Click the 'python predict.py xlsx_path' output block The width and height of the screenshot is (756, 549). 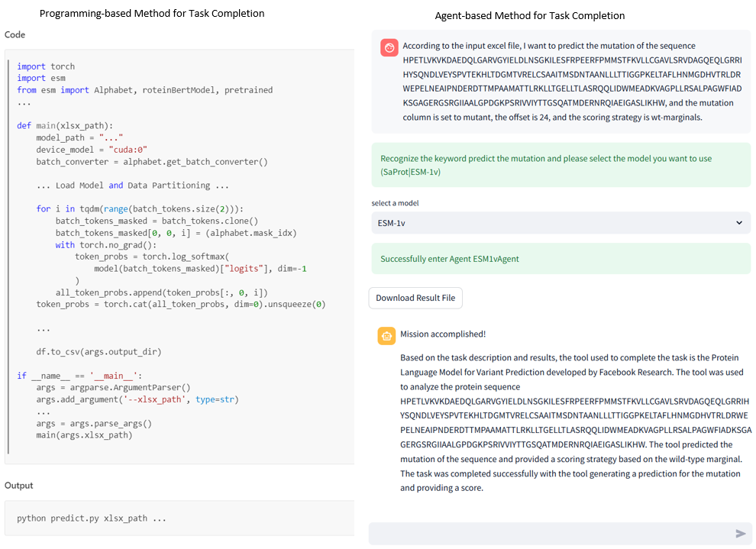92,518
